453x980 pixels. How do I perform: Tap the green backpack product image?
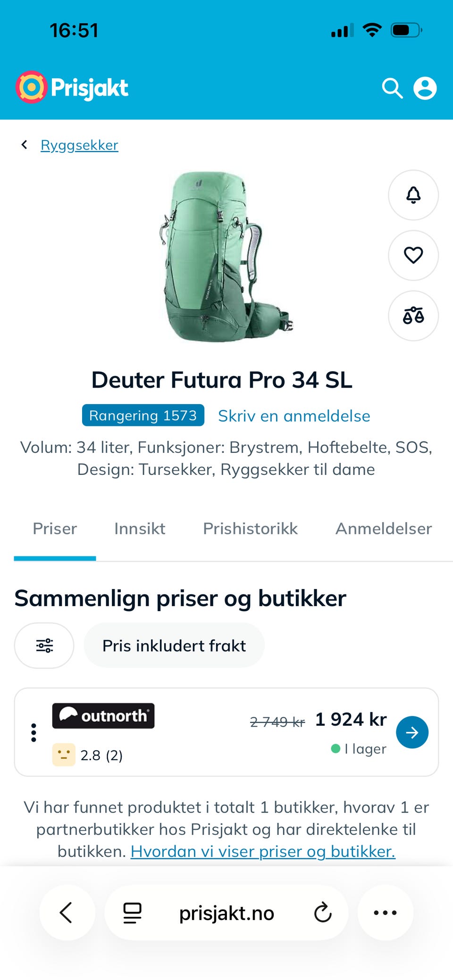(x=226, y=256)
